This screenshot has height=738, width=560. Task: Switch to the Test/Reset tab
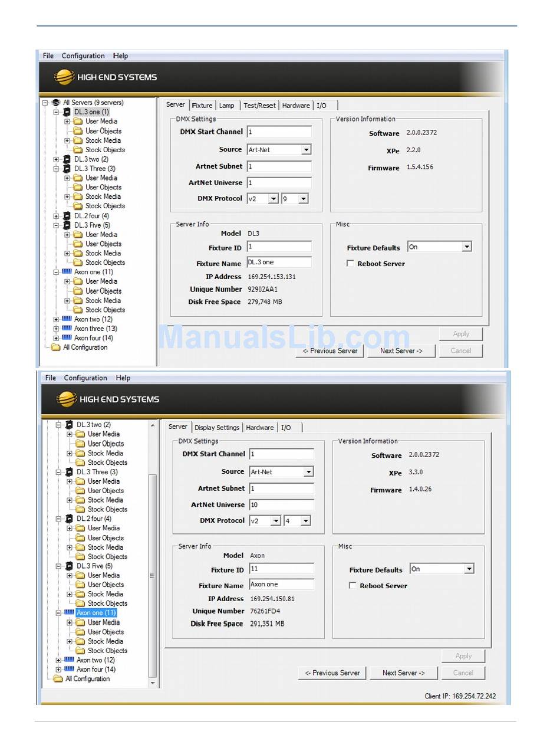click(x=259, y=106)
